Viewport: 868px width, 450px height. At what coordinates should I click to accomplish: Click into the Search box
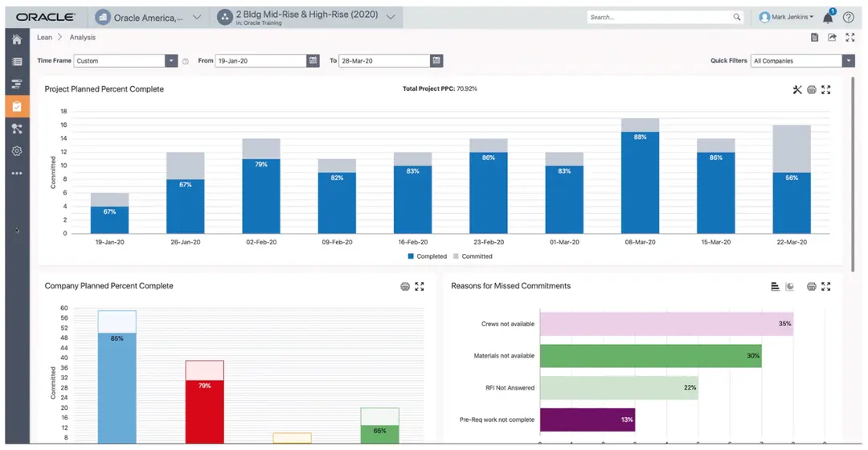(659, 17)
